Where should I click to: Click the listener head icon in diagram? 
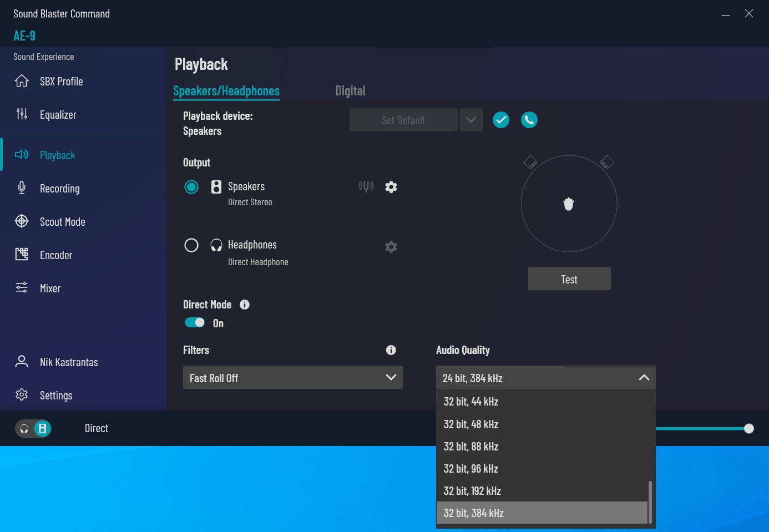coord(569,204)
